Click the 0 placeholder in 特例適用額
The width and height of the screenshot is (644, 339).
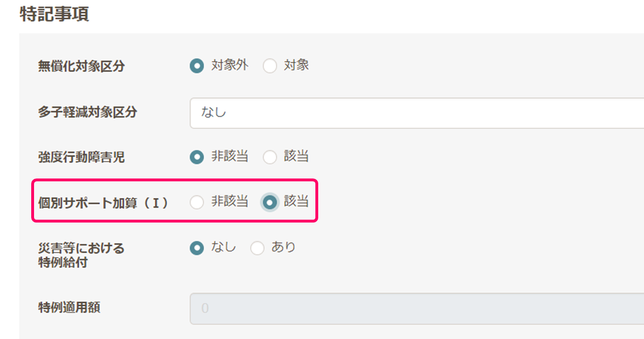tap(205, 309)
